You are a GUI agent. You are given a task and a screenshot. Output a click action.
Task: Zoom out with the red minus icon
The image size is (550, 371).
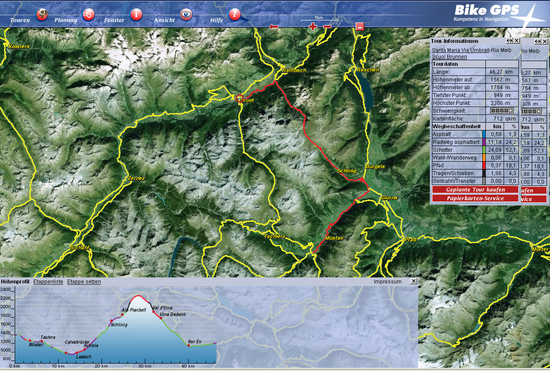coord(327,27)
